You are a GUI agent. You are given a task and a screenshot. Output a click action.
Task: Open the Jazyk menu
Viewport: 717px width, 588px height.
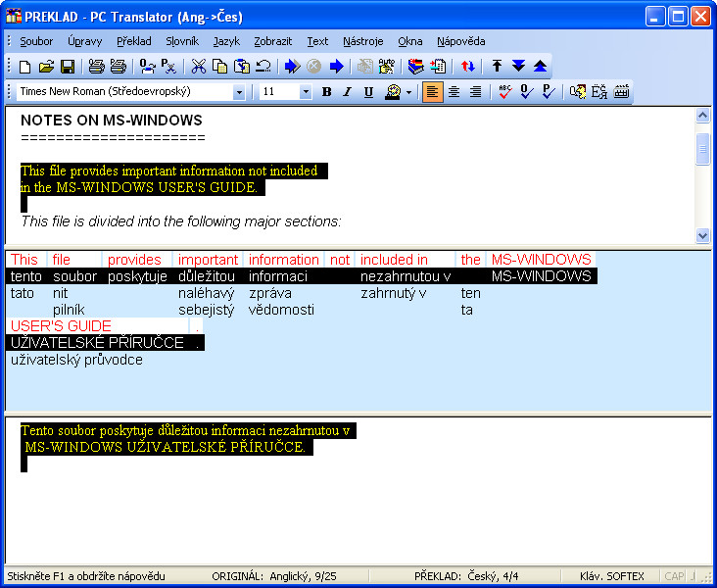click(x=226, y=41)
